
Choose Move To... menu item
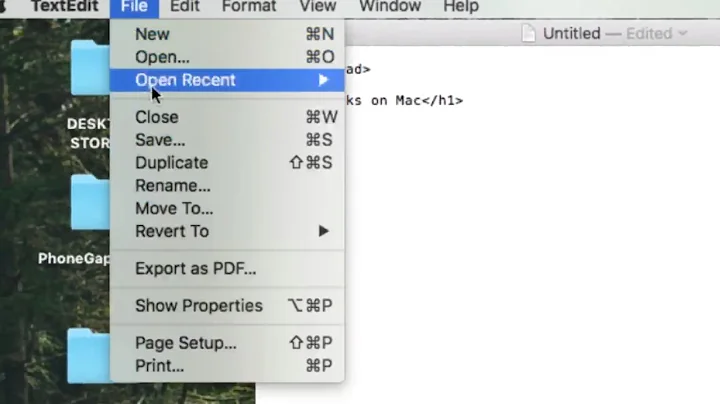174,209
